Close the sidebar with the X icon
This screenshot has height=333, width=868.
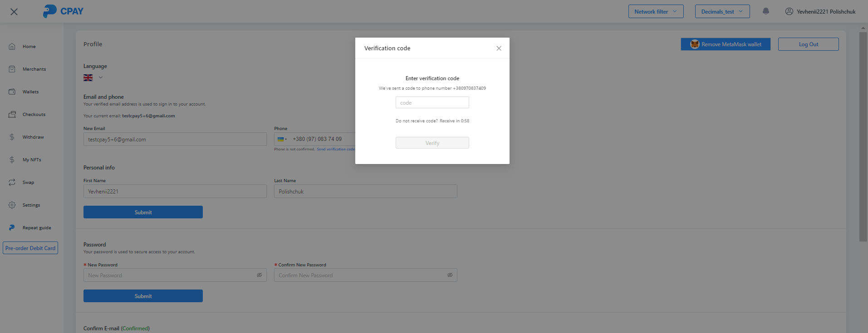(14, 12)
